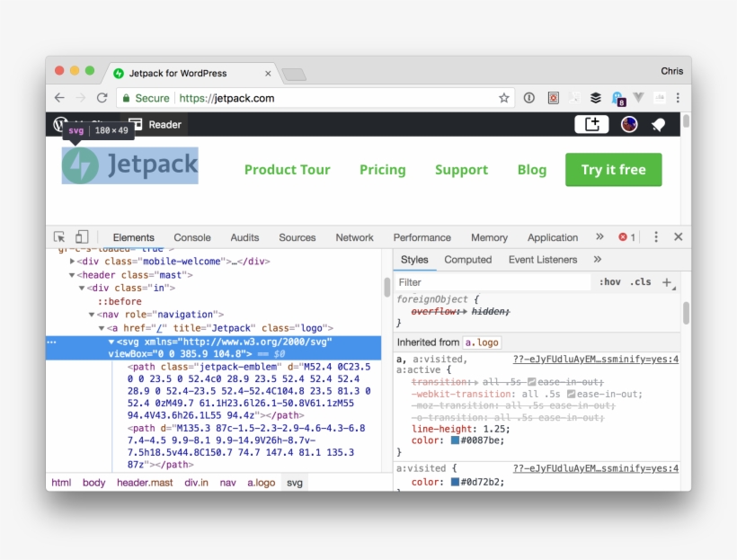This screenshot has width=737, height=560.
Task: Show hidden DevTools panels via chevron
Action: [x=599, y=236]
